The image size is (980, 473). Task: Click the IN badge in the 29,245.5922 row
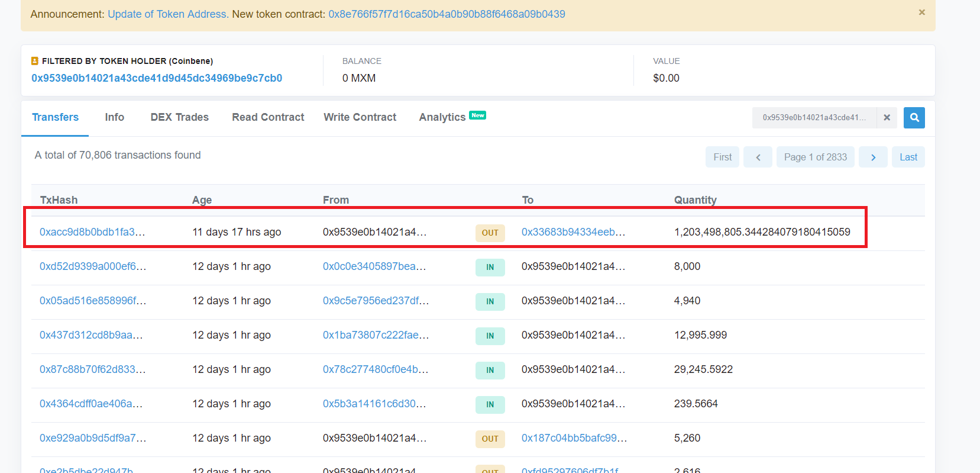(490, 370)
